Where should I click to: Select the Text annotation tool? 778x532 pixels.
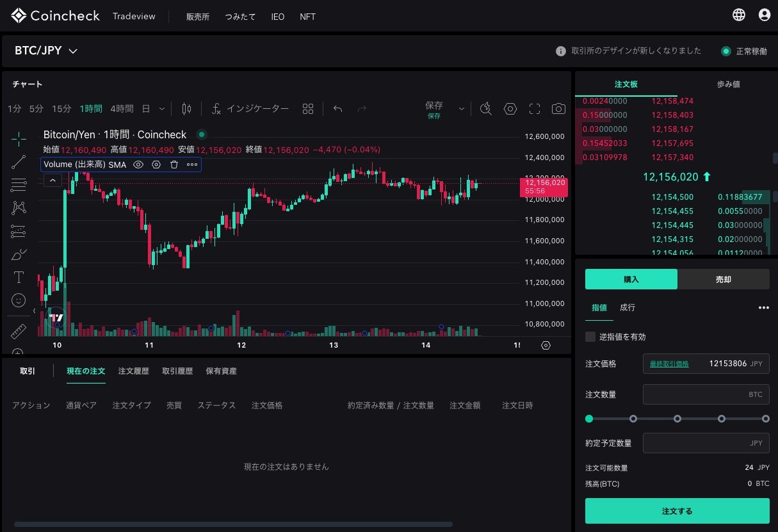tap(19, 277)
